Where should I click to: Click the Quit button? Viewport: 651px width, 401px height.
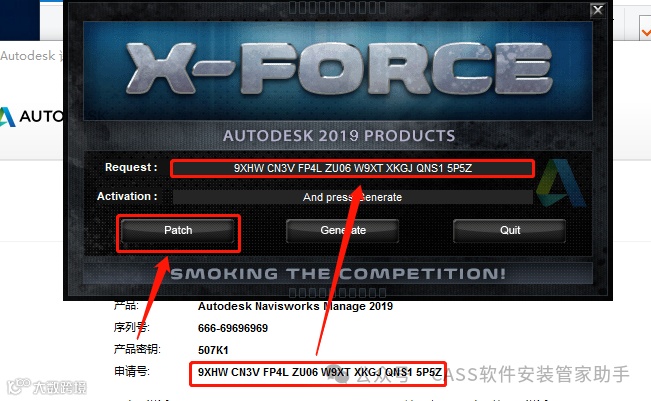point(509,231)
